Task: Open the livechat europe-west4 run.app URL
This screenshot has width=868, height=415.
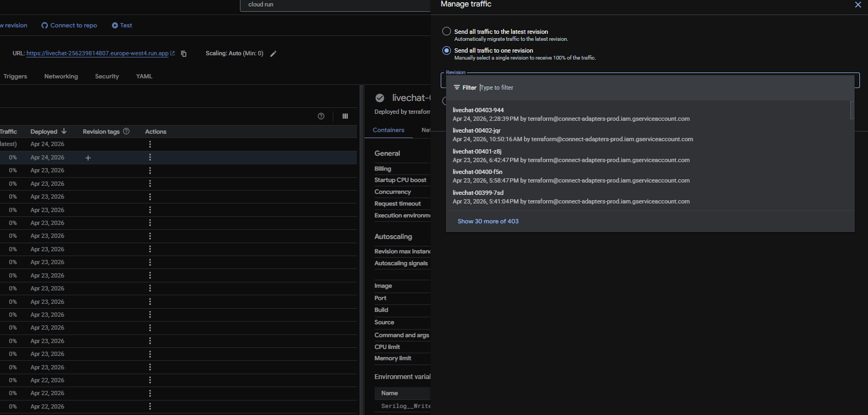Action: (x=97, y=54)
